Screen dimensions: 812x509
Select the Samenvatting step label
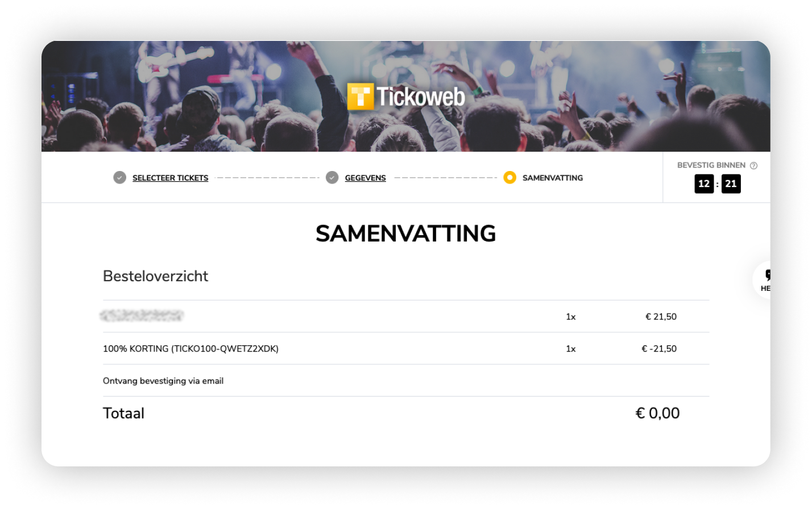[x=552, y=178]
